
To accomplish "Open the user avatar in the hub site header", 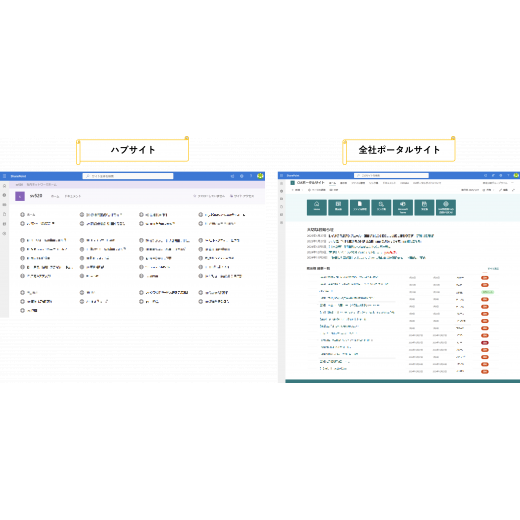I will click(x=260, y=176).
